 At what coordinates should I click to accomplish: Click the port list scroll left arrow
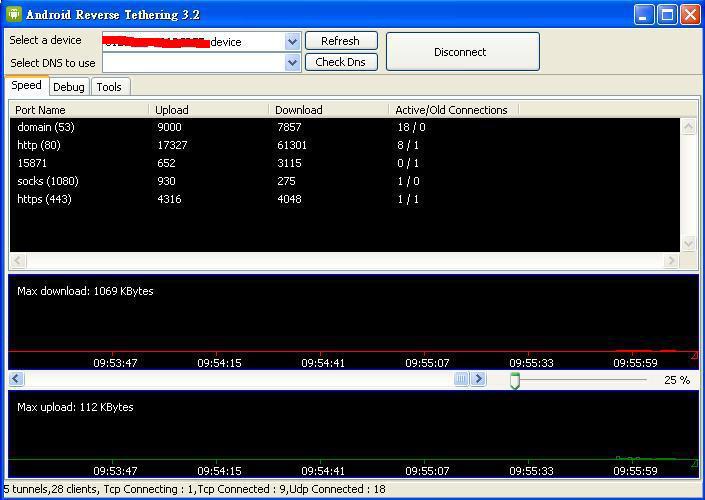18,260
